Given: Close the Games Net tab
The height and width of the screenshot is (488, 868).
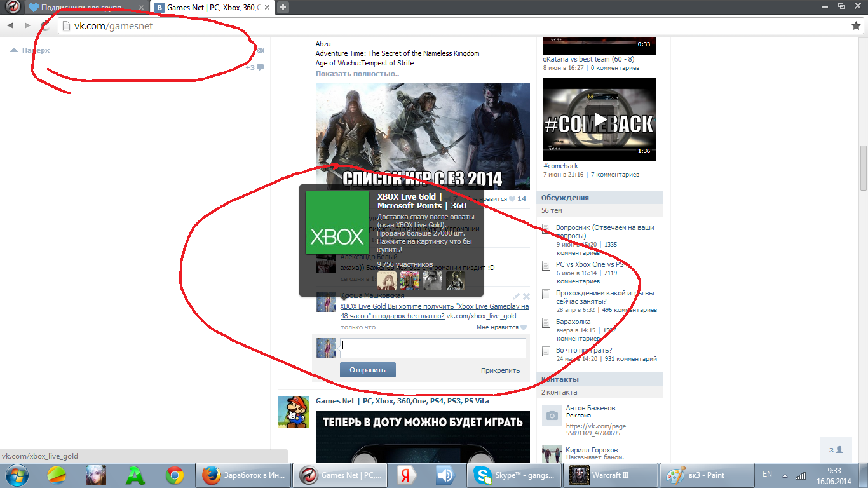Looking at the screenshot, I should (268, 8).
